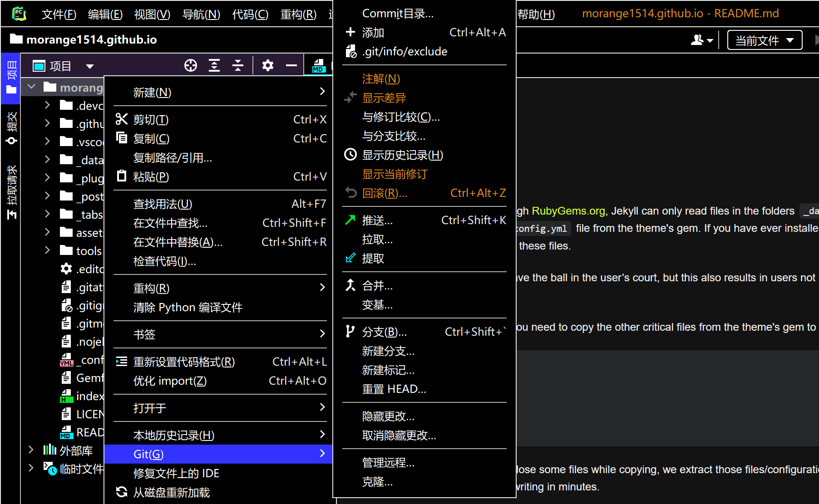The image size is (819, 504).
Task: Select 隐藏更改... in Git submenu
Action: (424, 416)
